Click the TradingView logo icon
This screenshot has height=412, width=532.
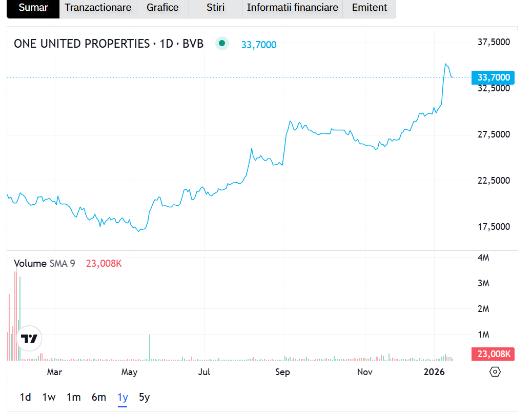click(x=30, y=339)
